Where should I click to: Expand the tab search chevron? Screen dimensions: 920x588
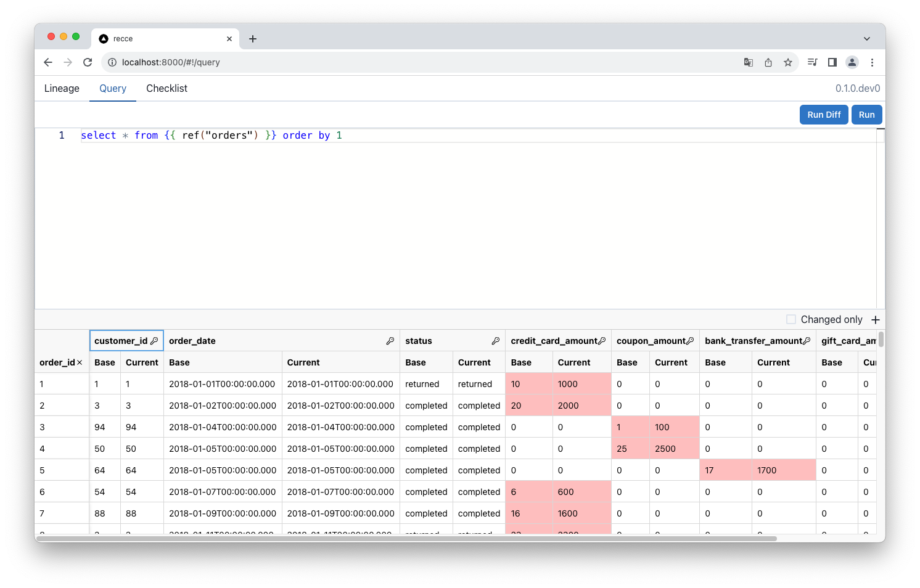pyautogui.click(x=867, y=39)
